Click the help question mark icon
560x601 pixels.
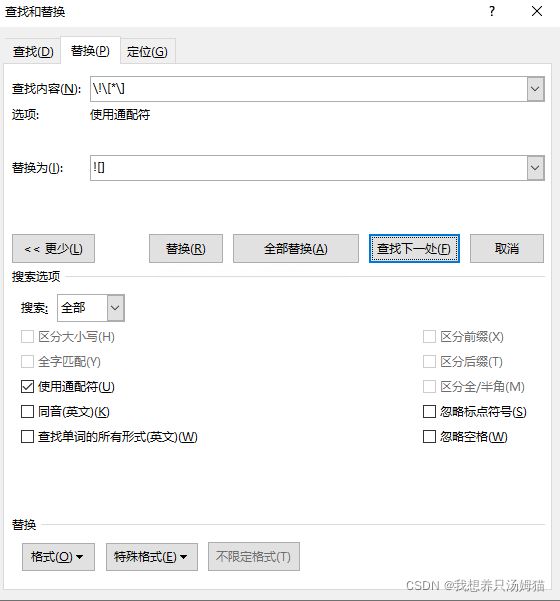click(x=492, y=11)
